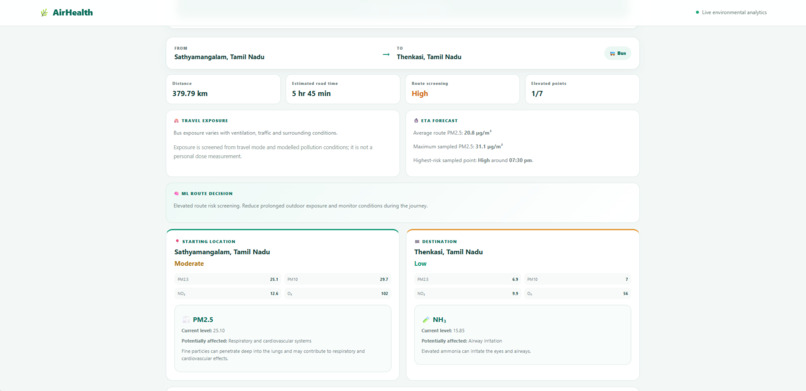The width and height of the screenshot is (806, 391).
Task: Click the TRAVEL EXPOSURE heading
Action: click(x=205, y=121)
